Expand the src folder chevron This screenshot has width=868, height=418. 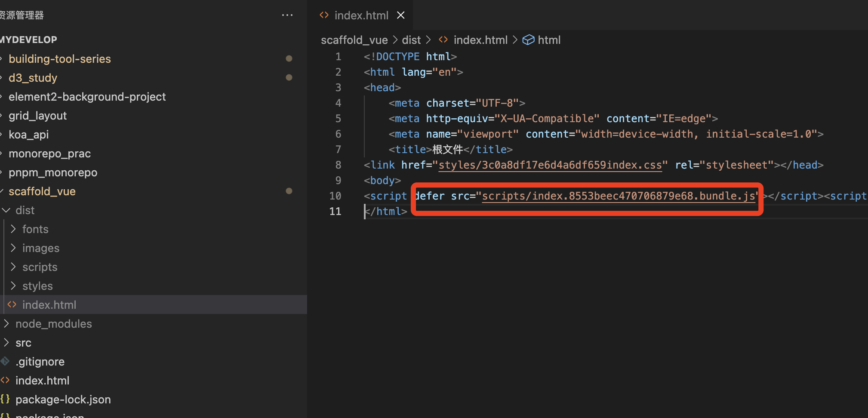click(6, 343)
